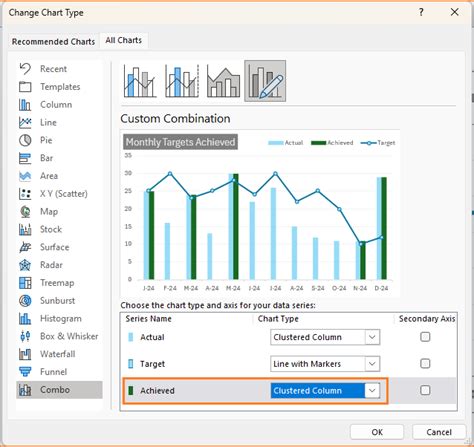The image size is (474, 447).
Task: Choose the Pie chart icon
Action: [x=25, y=140]
